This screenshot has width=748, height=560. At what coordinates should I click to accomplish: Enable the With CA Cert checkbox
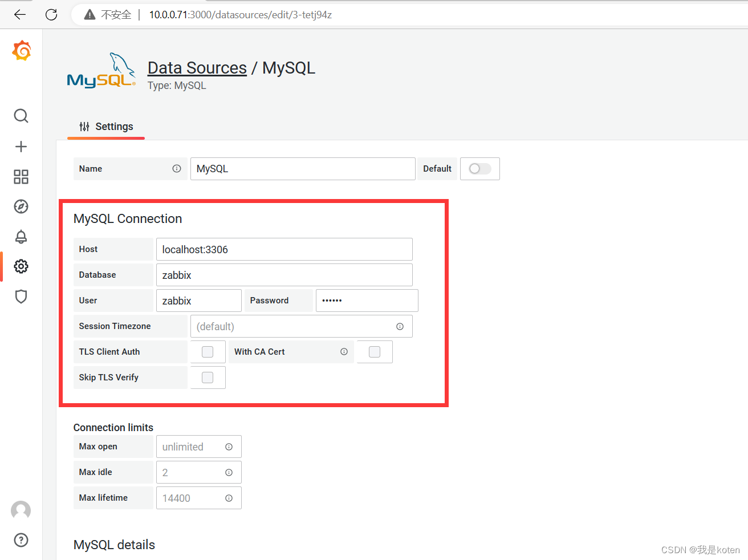tap(375, 352)
